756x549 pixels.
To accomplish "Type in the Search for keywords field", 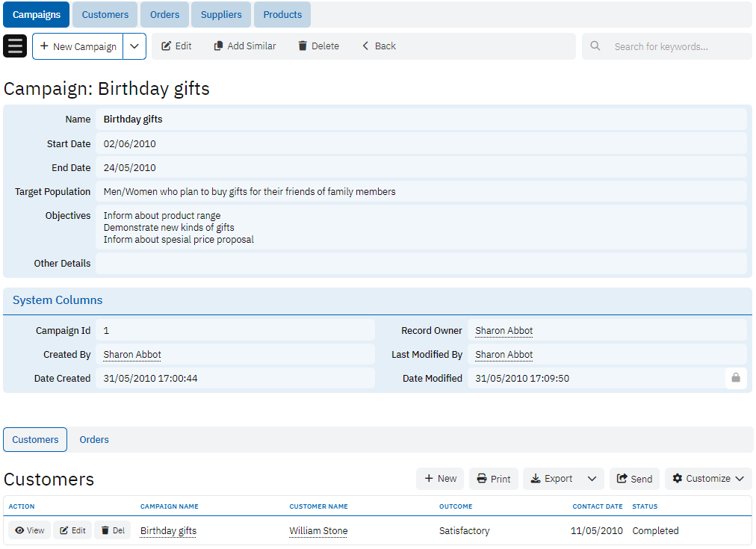I will click(x=676, y=46).
